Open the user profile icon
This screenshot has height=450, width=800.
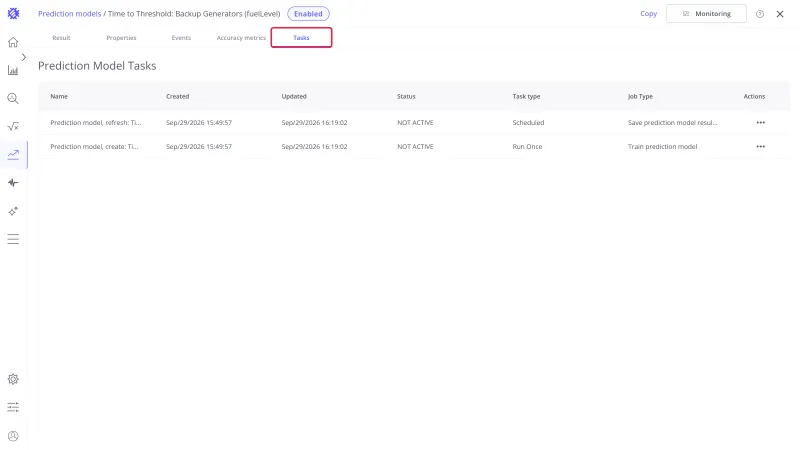[x=13, y=436]
